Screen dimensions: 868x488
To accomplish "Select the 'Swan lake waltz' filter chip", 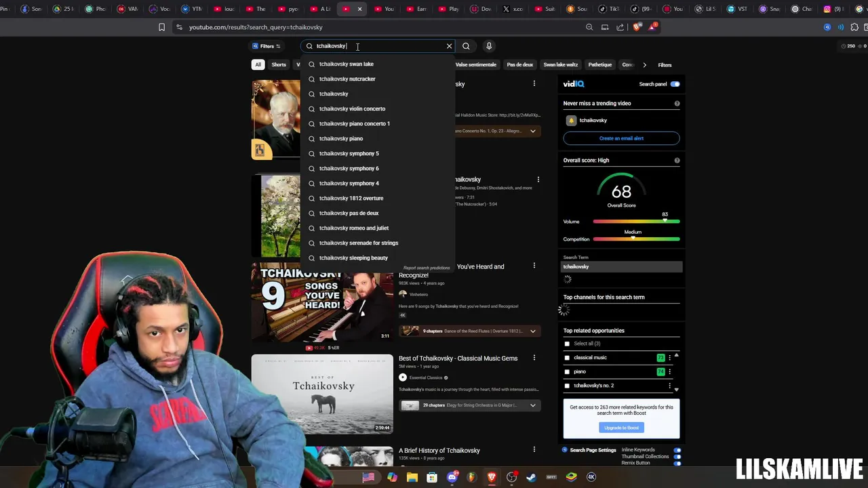I will (x=561, y=64).
